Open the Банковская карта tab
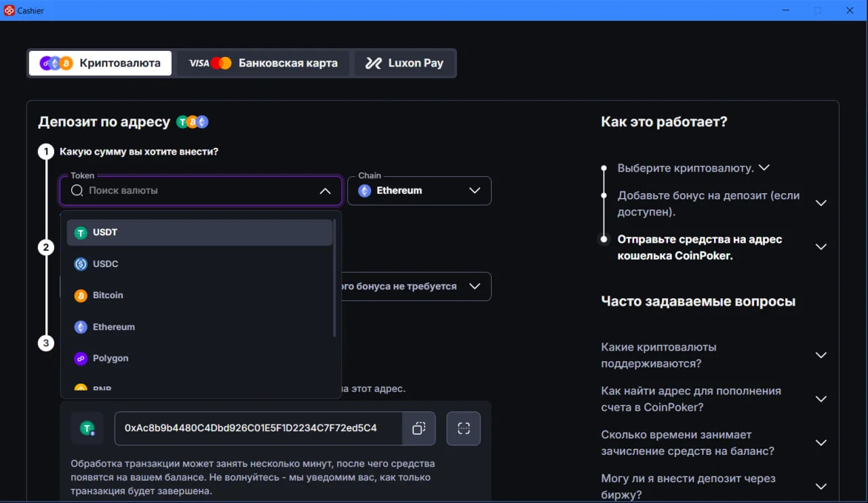 [x=263, y=63]
